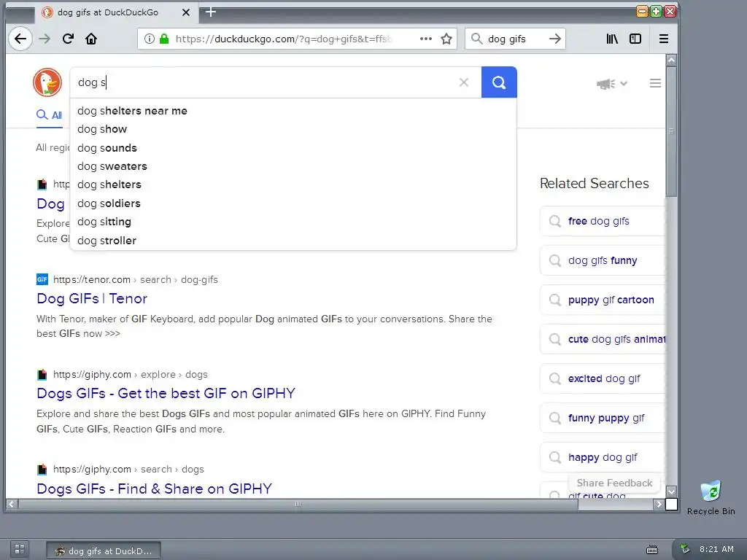
Task: Select the All results tab
Action: point(50,115)
